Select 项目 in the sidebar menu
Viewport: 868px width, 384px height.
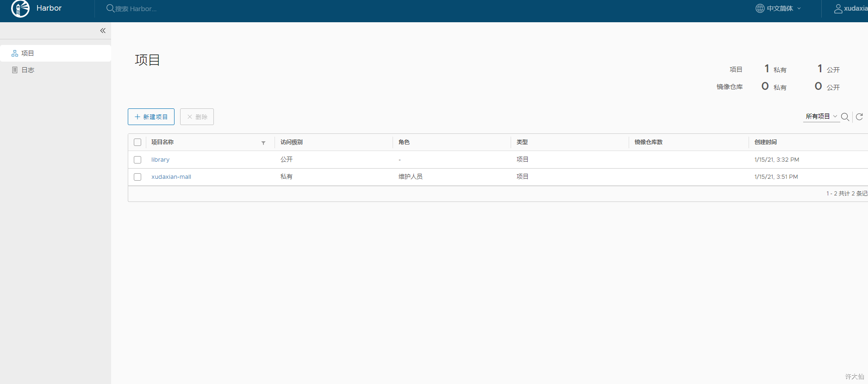pyautogui.click(x=56, y=53)
